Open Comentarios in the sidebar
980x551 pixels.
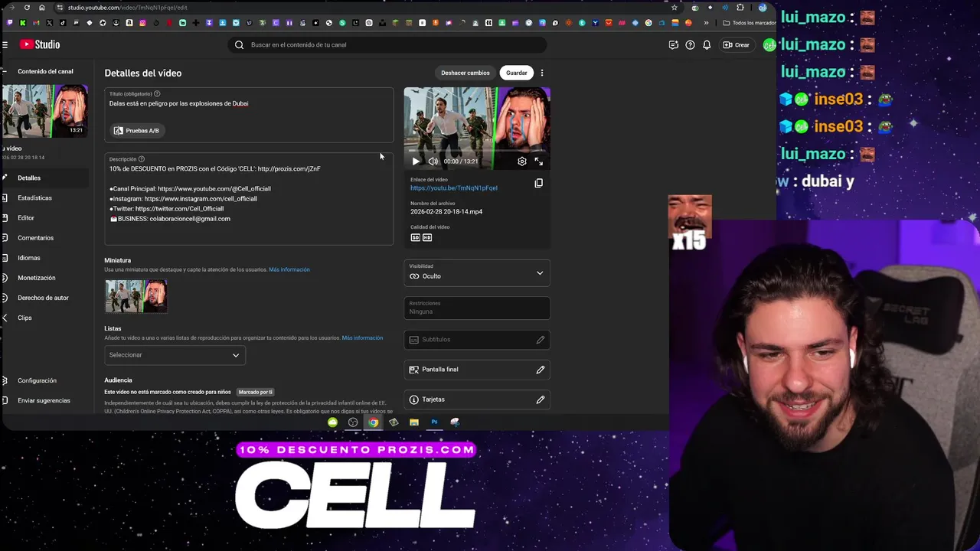[35, 238]
